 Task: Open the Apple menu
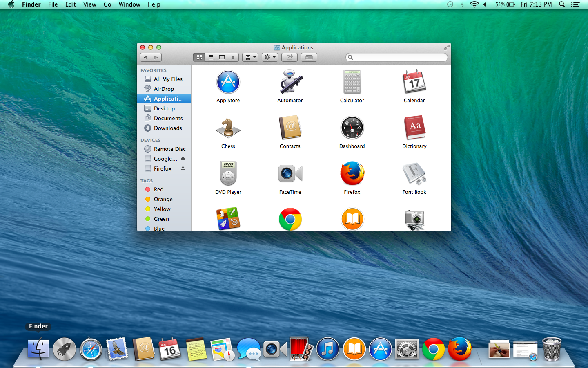click(11, 4)
